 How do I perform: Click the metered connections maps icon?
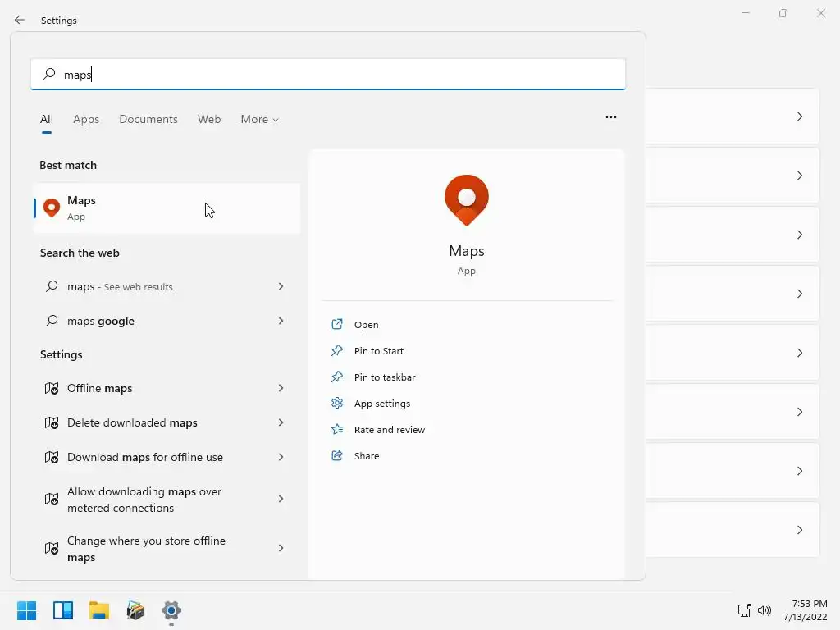pos(52,500)
